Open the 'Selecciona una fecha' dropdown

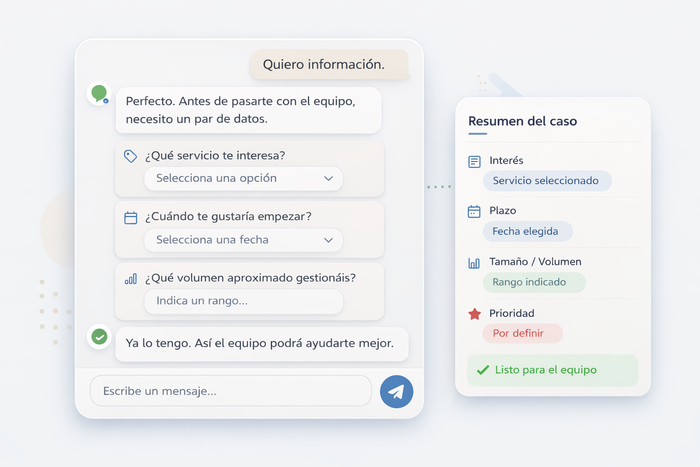(244, 240)
